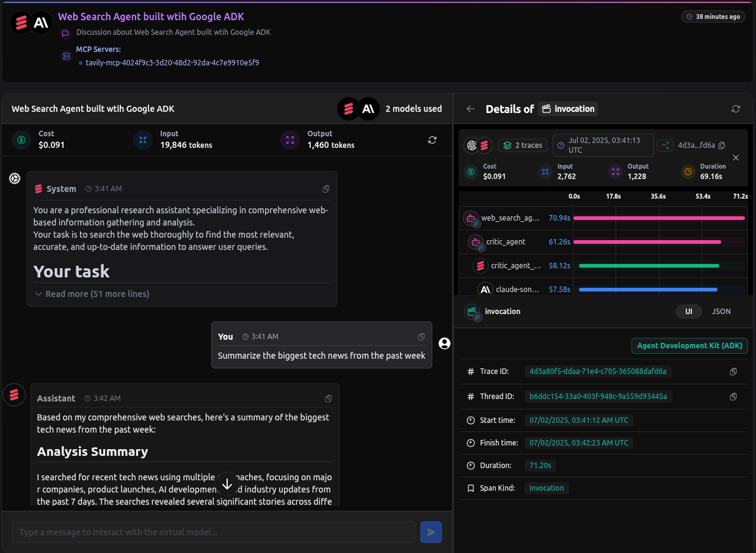Image resolution: width=756 pixels, height=553 pixels.
Task: Copy the user message text
Action: tap(421, 337)
